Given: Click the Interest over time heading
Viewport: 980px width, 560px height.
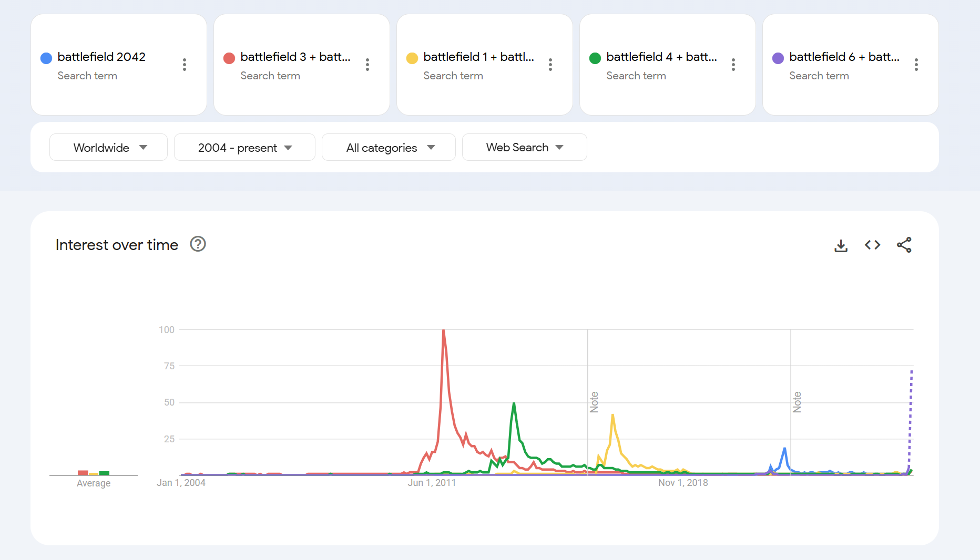Looking at the screenshot, I should coord(117,245).
